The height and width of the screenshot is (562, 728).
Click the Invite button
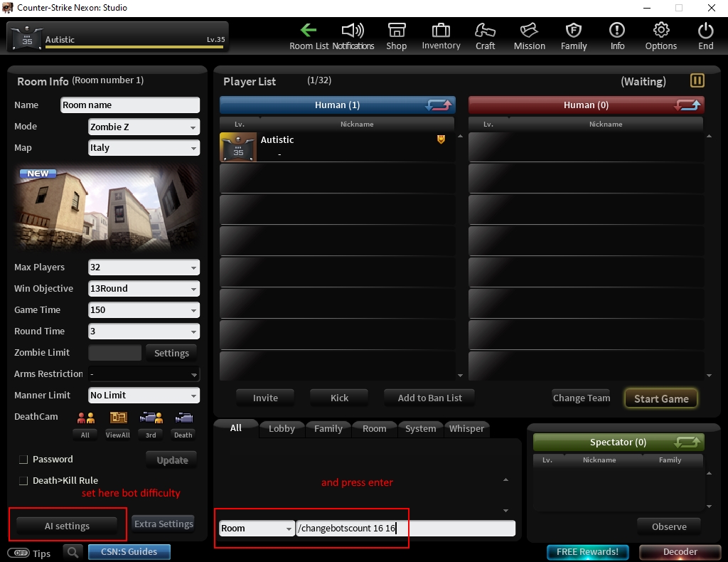tap(265, 398)
